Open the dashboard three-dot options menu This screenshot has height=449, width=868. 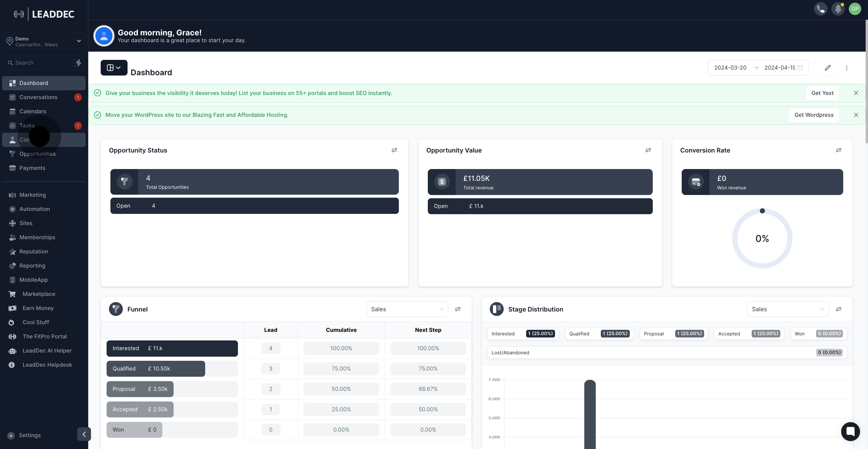(846, 68)
